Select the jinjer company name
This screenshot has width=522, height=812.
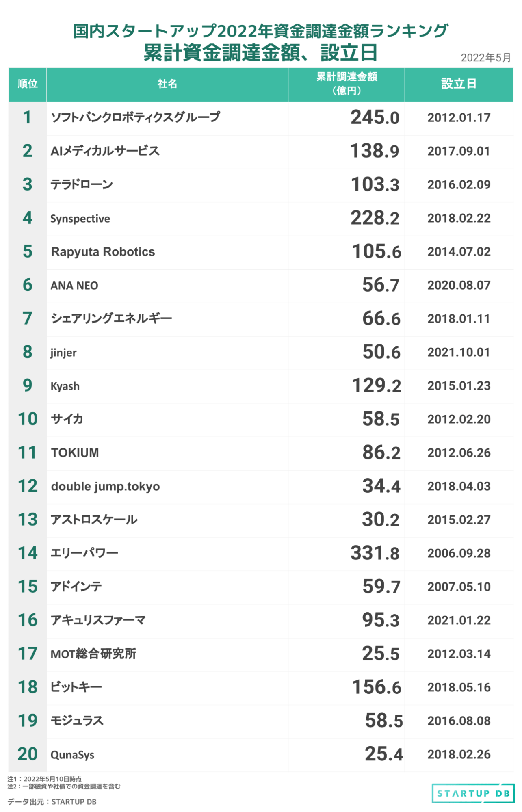[x=63, y=353]
